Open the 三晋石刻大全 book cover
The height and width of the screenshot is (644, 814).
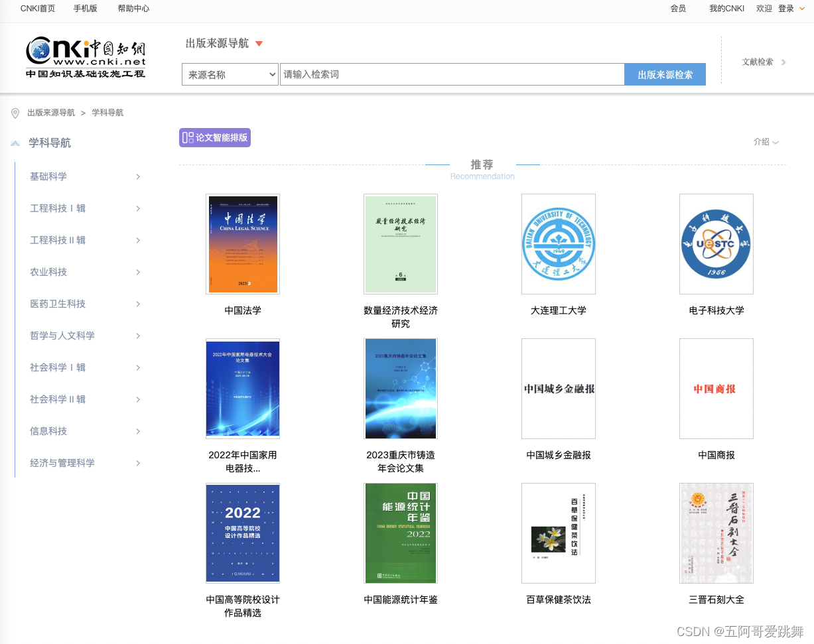pyautogui.click(x=716, y=533)
